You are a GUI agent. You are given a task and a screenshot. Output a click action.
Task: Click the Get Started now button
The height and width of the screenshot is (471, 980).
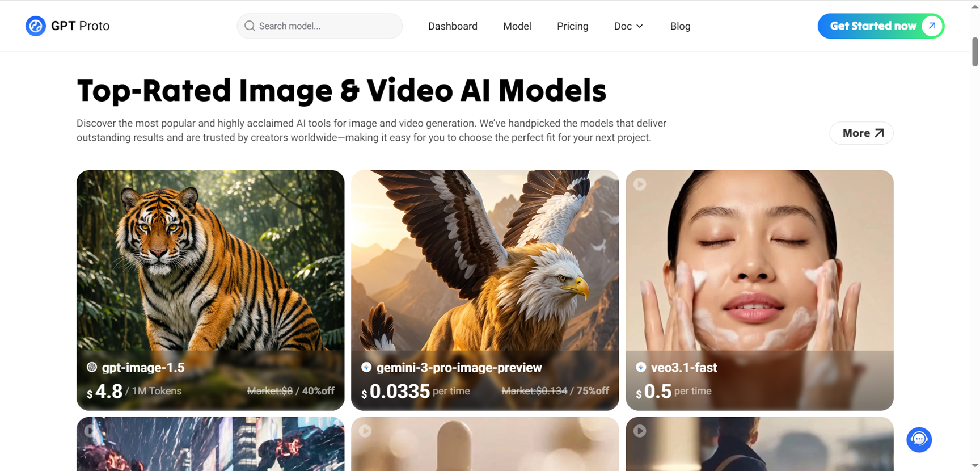click(x=881, y=26)
